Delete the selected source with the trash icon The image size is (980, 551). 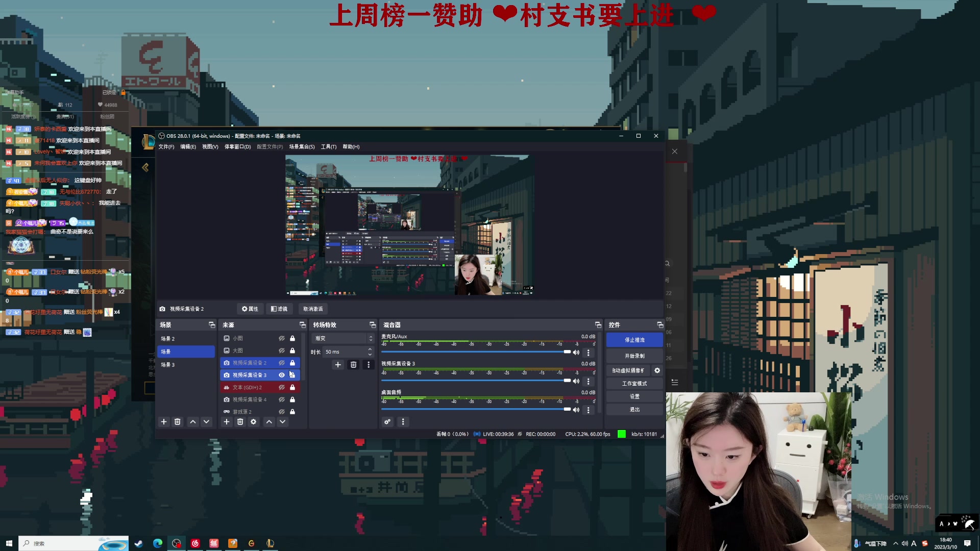click(x=240, y=422)
